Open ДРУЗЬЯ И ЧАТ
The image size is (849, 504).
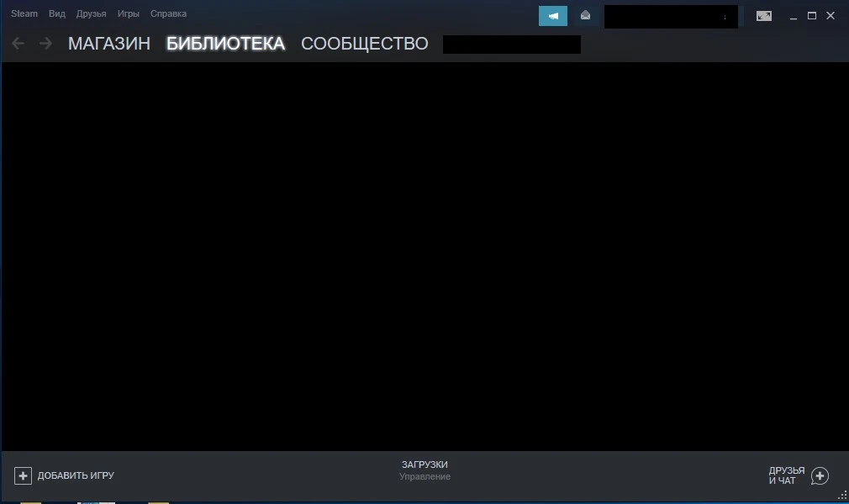(x=786, y=475)
